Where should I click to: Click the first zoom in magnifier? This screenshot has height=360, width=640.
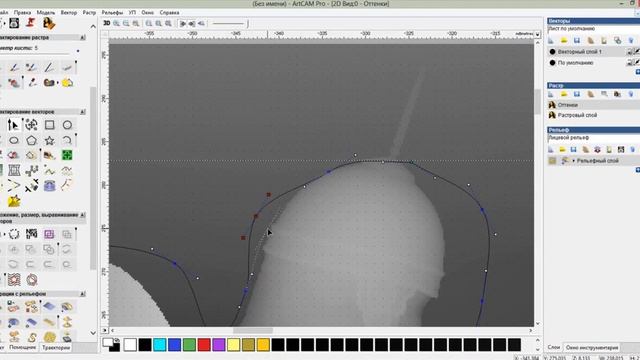coord(117,23)
